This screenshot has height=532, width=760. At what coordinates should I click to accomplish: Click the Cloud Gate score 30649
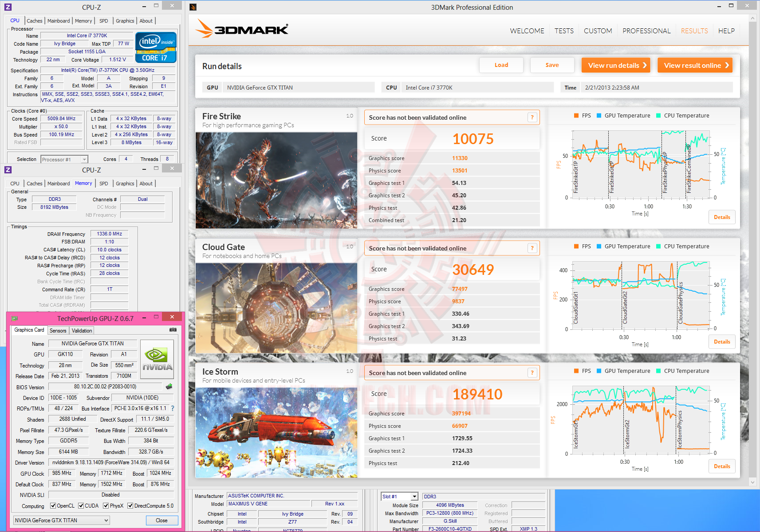473,270
